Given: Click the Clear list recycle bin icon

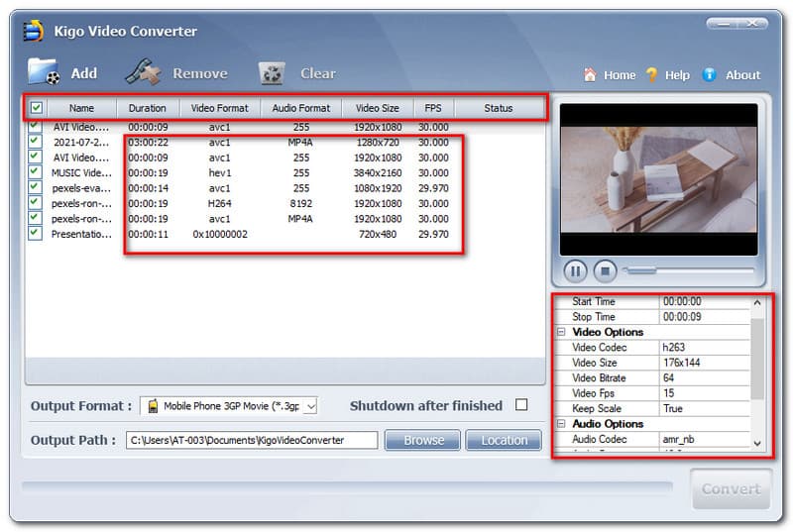Looking at the screenshot, I should 272,73.
